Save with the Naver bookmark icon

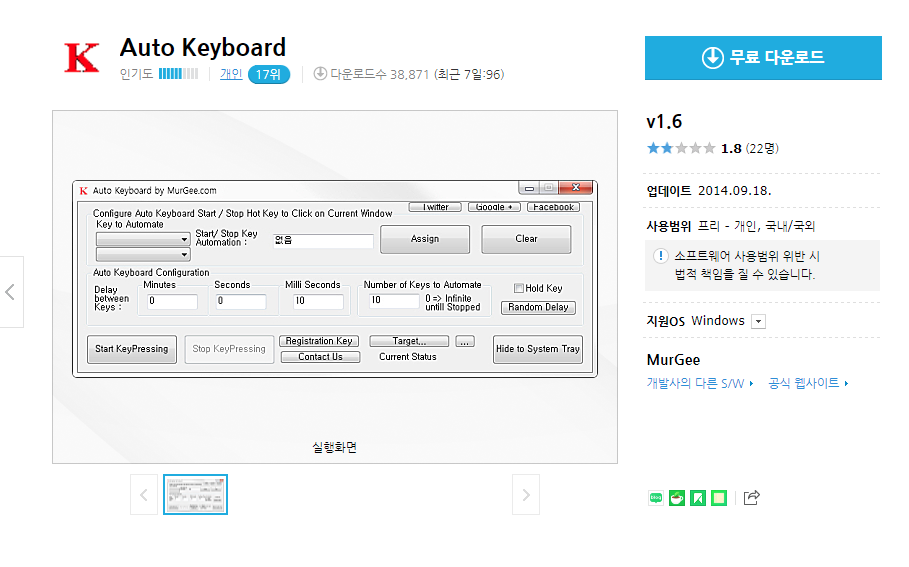pos(698,497)
